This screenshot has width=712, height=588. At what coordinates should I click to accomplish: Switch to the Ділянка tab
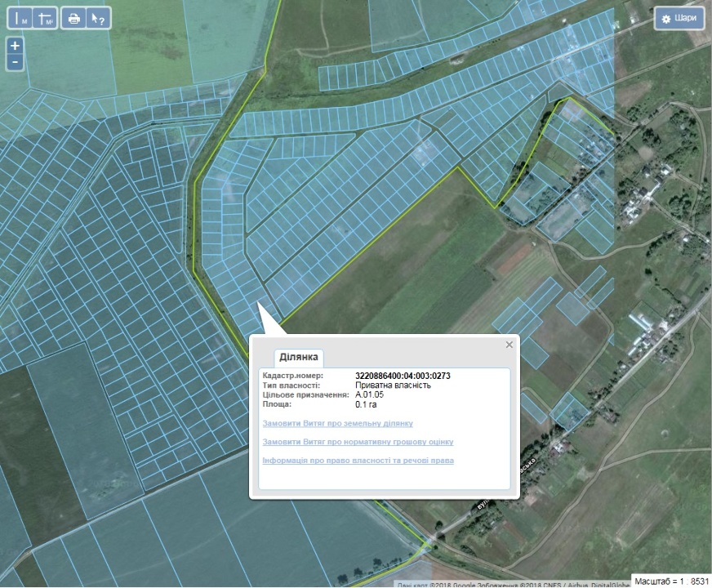[299, 357]
